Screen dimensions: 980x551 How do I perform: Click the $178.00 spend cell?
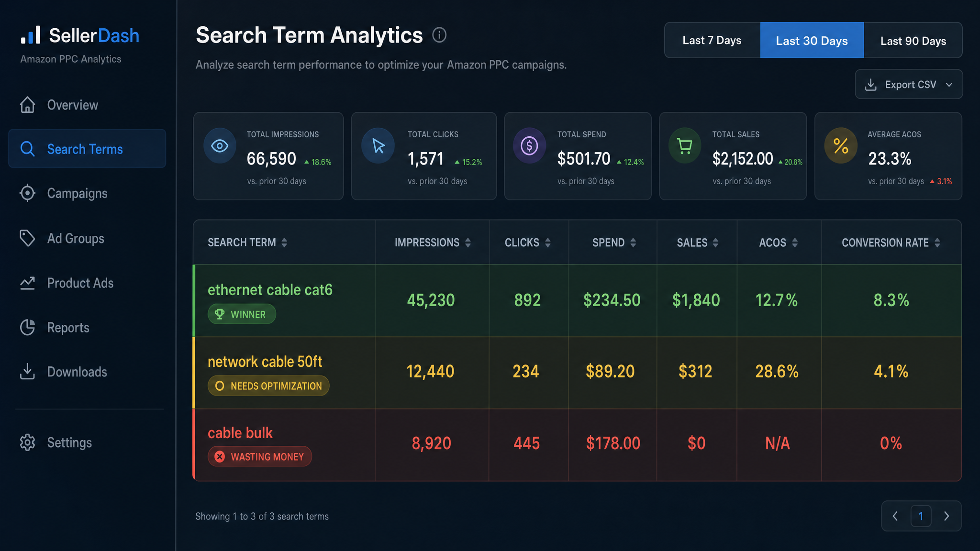(613, 443)
